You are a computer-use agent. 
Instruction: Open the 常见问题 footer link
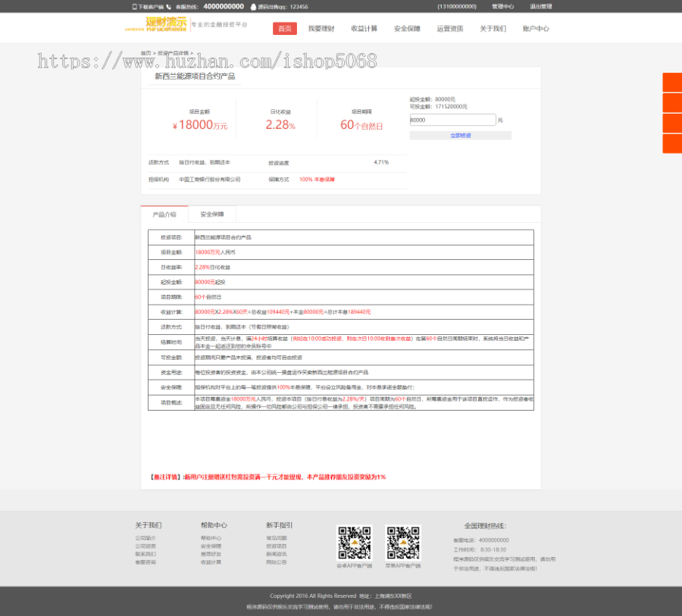pos(277,538)
